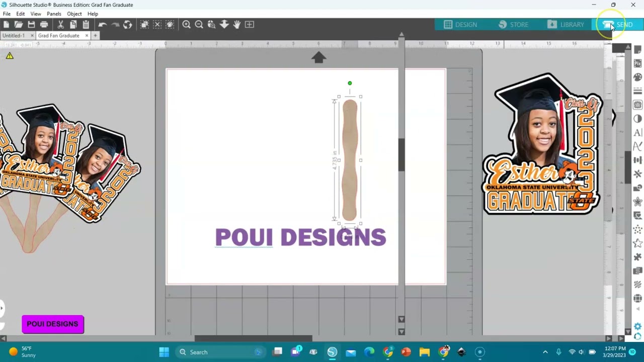Screen dimensions: 644x362
Task: Print the design with the printer icon
Action: tap(44, 25)
